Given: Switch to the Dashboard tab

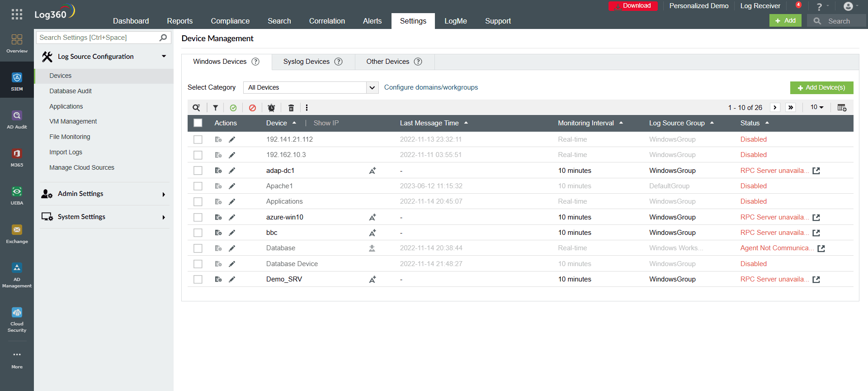Looking at the screenshot, I should coord(131,21).
